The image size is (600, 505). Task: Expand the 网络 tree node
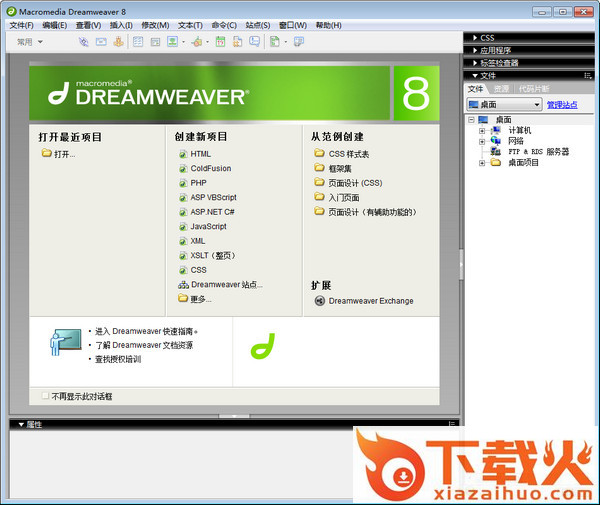click(482, 141)
